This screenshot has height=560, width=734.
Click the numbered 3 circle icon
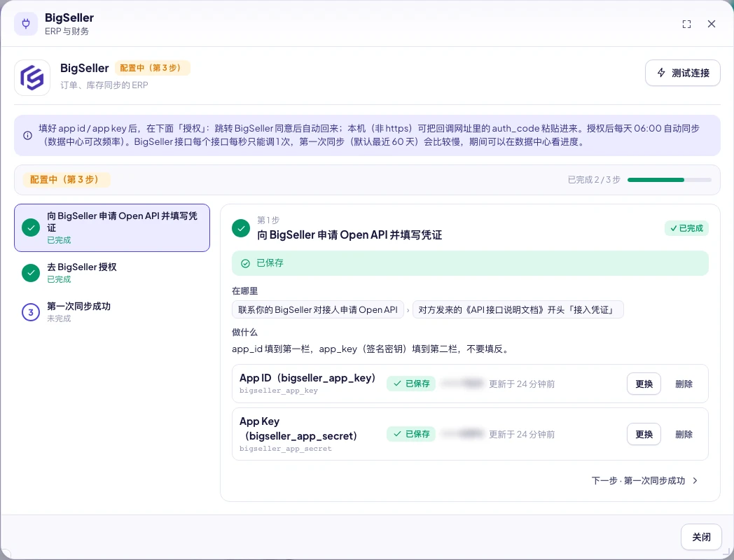point(31,312)
